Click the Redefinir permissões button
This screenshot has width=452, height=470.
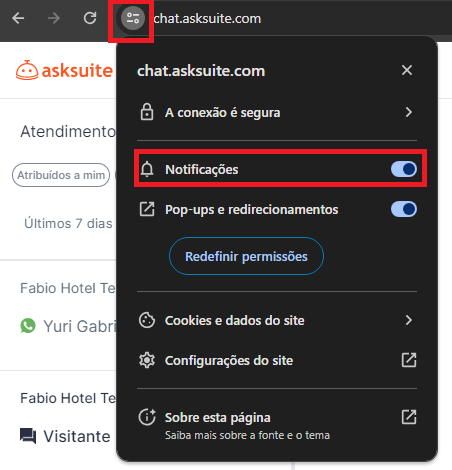246,256
